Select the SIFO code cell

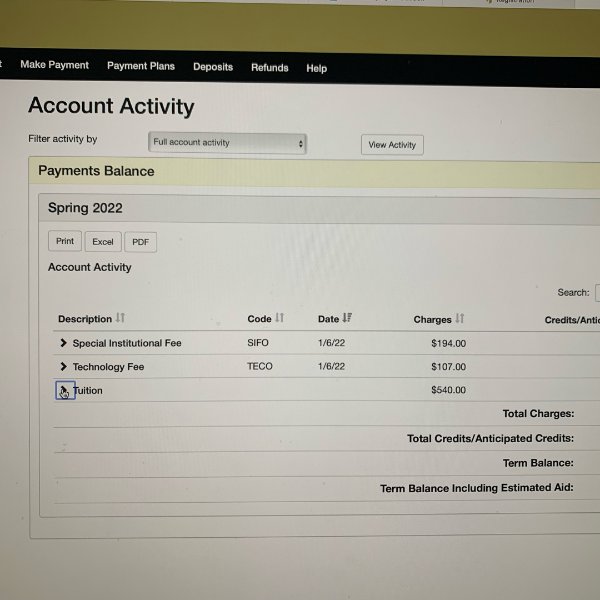[x=258, y=342]
